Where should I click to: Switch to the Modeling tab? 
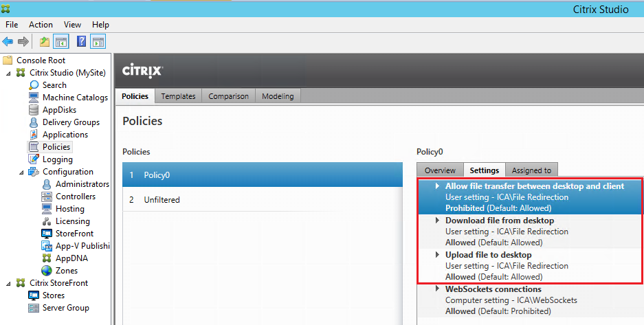click(x=278, y=96)
